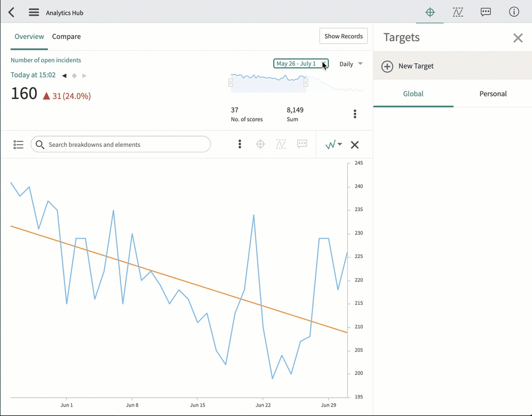
Task: Click the orange trend line on the chart
Action: [x=179, y=279]
